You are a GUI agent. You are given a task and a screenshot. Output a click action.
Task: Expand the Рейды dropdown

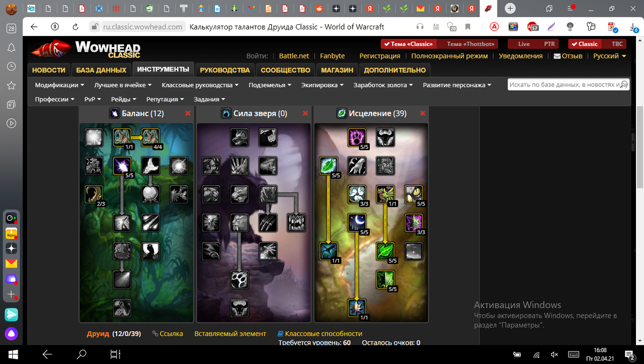(124, 99)
